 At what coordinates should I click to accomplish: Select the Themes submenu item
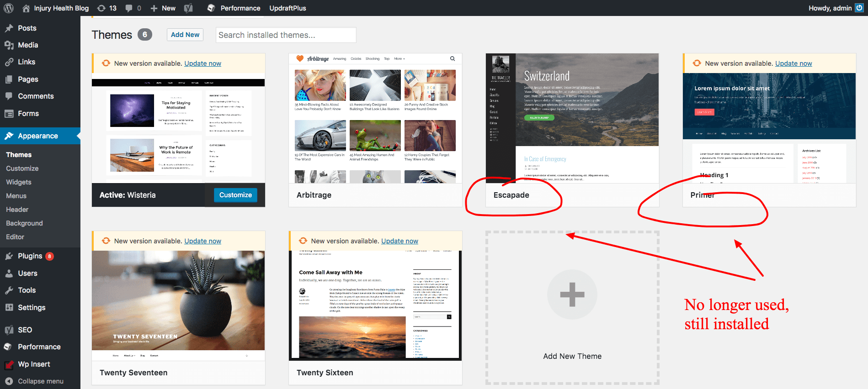19,155
